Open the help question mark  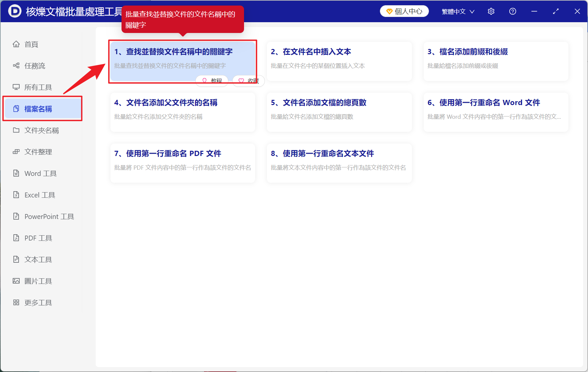click(513, 11)
